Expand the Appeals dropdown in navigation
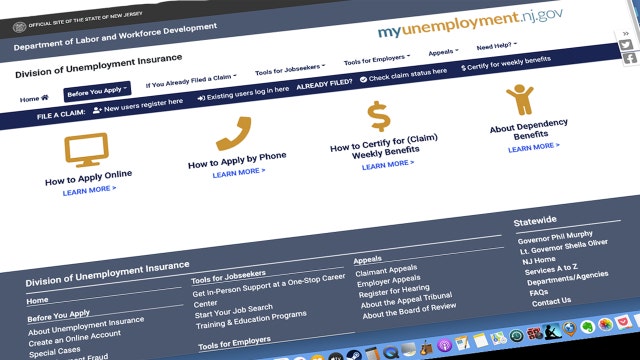This screenshot has height=360, width=640. pos(443,52)
